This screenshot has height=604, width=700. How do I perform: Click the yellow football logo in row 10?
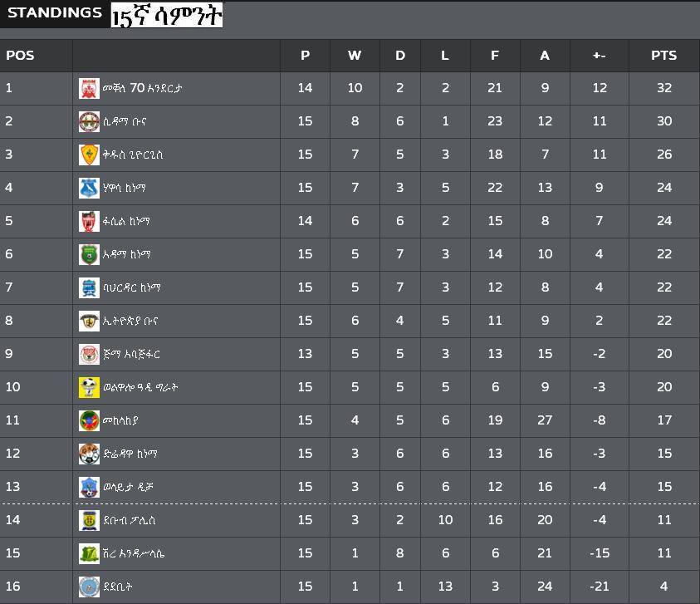click(89, 387)
